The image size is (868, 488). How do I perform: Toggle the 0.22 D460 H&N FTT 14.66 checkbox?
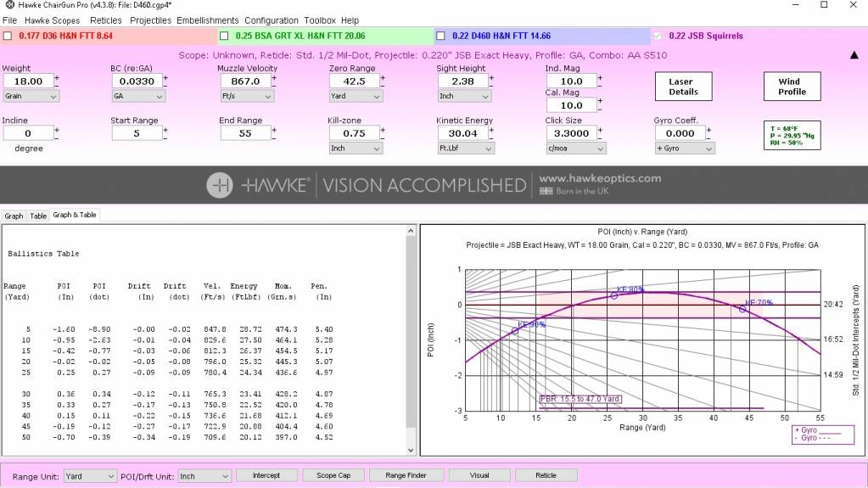click(440, 36)
